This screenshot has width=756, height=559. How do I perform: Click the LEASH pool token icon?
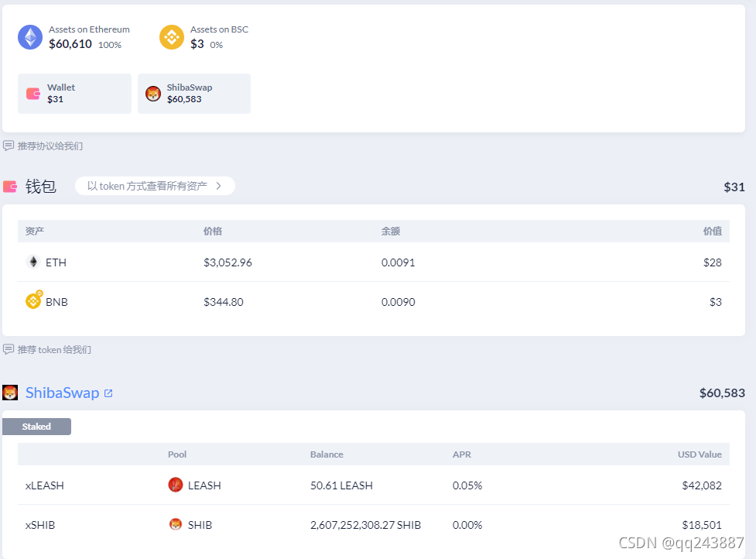coord(176,485)
